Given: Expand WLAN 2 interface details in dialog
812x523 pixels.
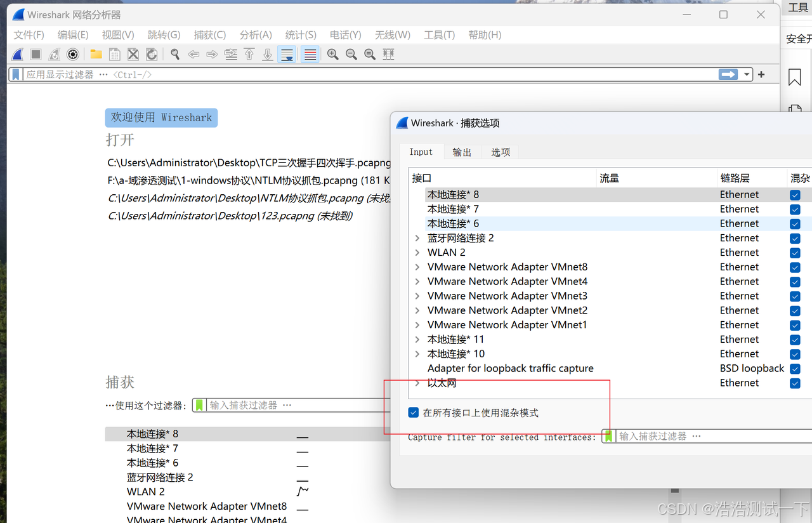Looking at the screenshot, I should tap(417, 253).
